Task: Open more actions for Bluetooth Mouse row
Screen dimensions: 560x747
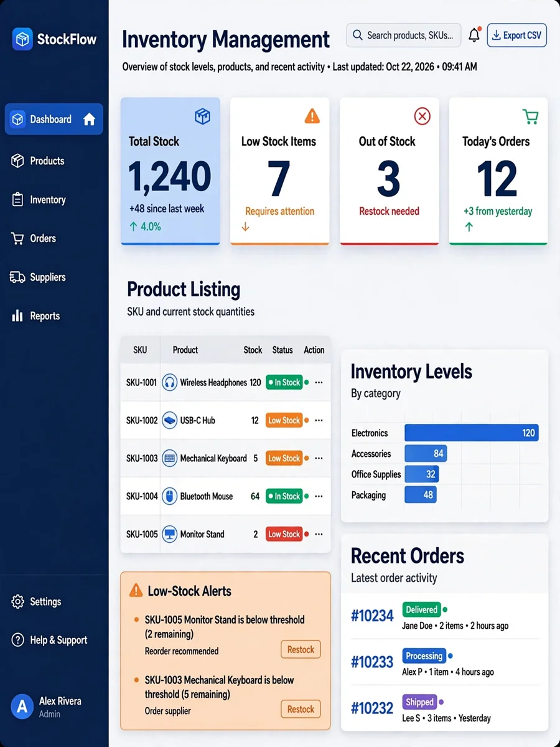Action: pyautogui.click(x=319, y=496)
